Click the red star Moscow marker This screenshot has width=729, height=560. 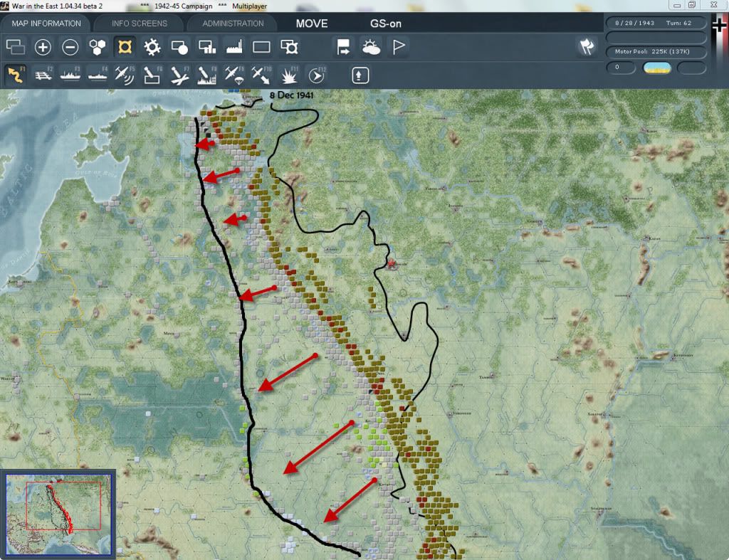coord(392,263)
